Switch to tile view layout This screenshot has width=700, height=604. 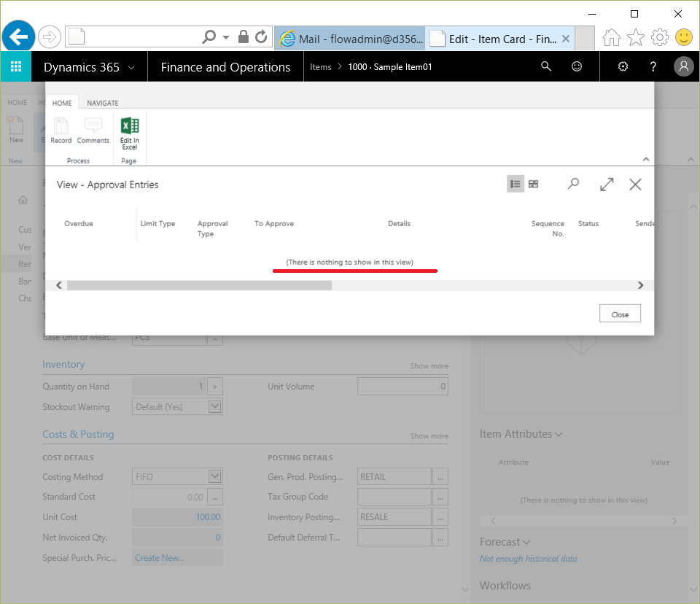[534, 184]
